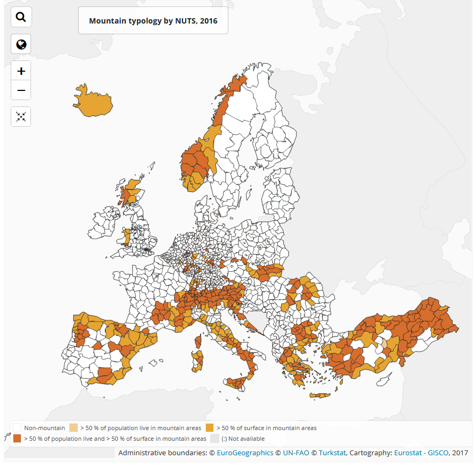476x467 pixels.
Task: Click the inward-arrows reset view button
Action: pyautogui.click(x=21, y=117)
